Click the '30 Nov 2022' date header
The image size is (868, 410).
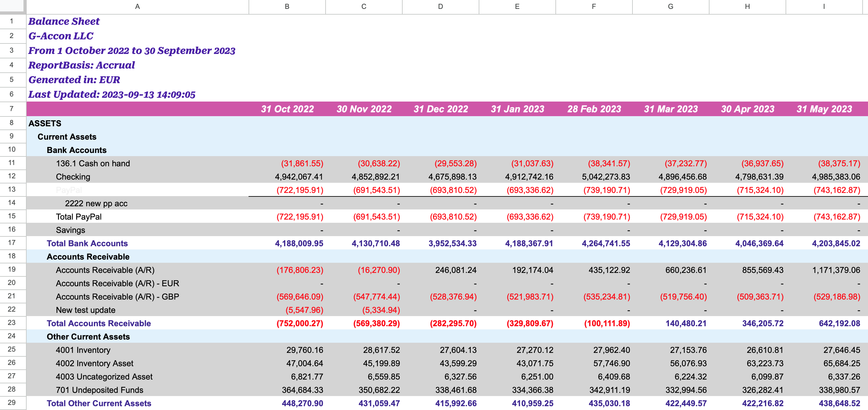(364, 109)
